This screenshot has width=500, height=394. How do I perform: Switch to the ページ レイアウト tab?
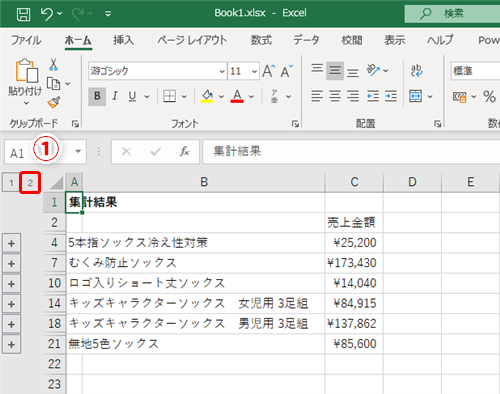192,41
